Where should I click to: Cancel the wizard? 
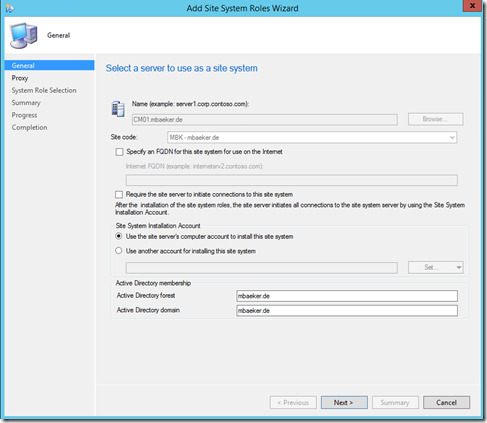tap(447, 402)
